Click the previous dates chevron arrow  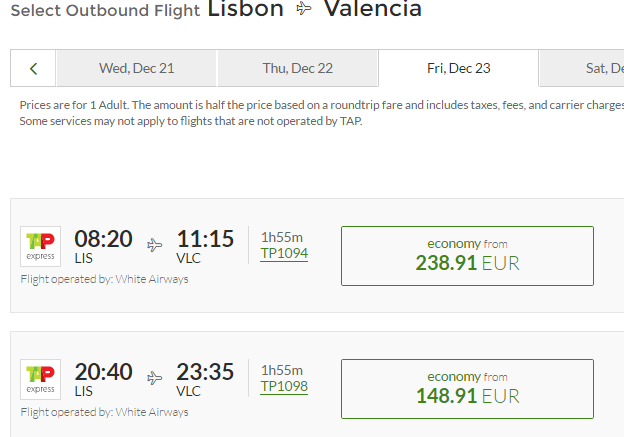click(34, 69)
